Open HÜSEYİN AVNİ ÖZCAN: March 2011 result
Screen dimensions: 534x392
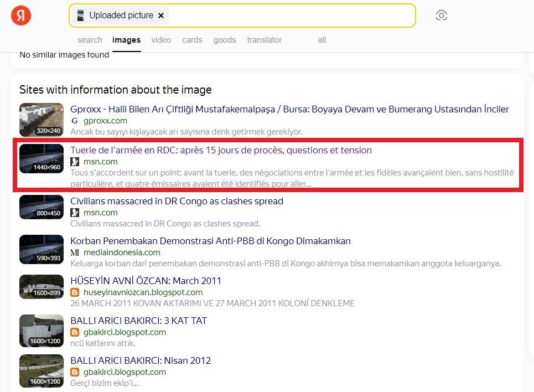[x=146, y=281]
